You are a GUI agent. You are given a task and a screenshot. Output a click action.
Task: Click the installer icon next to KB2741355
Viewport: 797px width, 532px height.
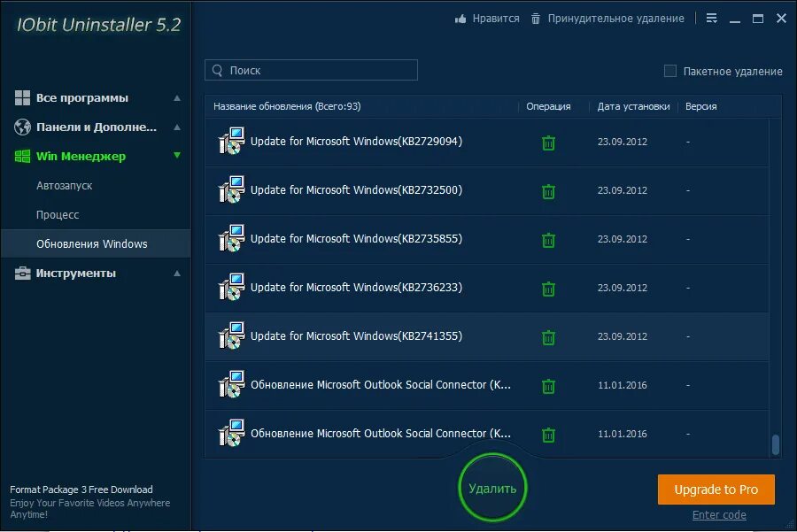point(232,335)
